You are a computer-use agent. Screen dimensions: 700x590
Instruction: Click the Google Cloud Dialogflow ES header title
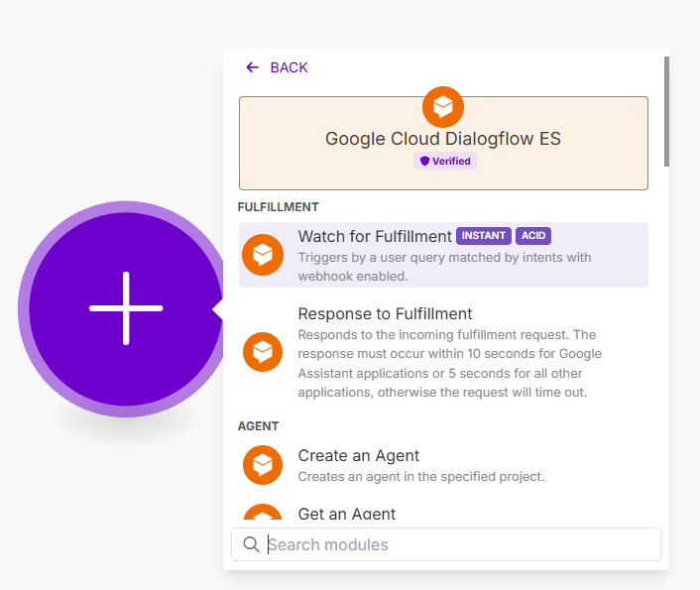[443, 139]
